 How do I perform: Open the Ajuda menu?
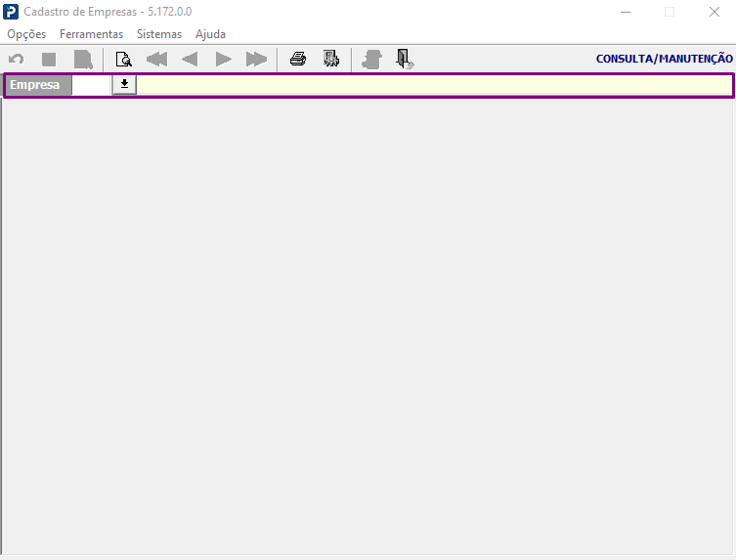210,34
